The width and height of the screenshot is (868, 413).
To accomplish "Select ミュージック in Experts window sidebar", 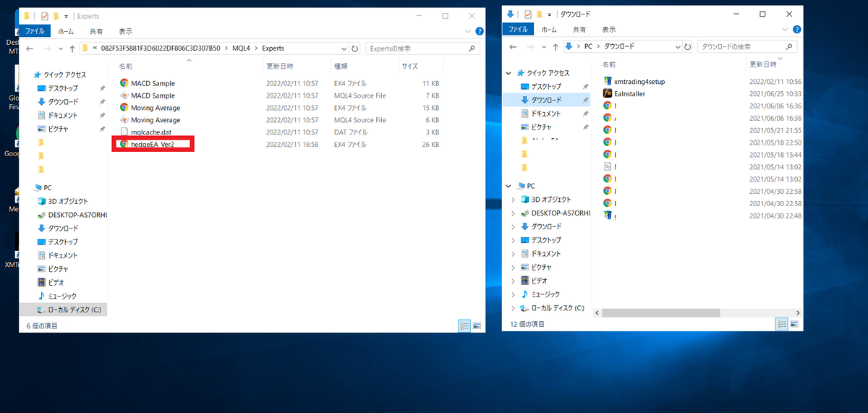I will 62,296.
